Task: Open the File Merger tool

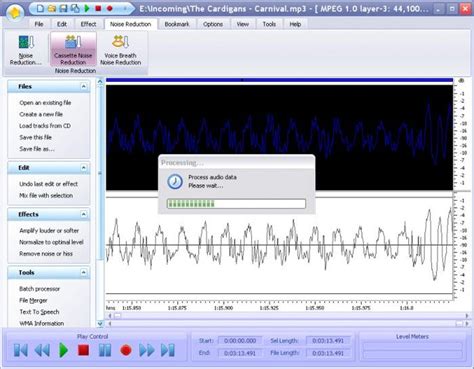Action: point(33,301)
